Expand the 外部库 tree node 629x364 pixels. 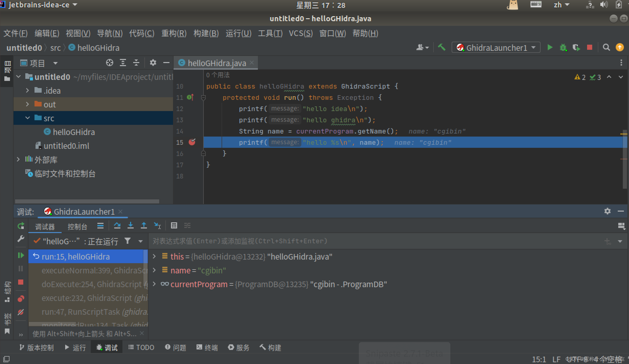[18, 159]
